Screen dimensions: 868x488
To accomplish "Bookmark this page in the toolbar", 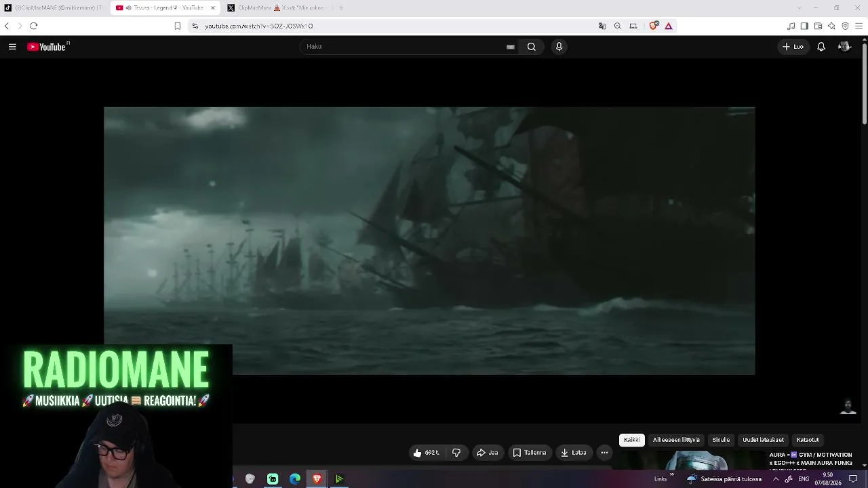I will pyautogui.click(x=177, y=26).
